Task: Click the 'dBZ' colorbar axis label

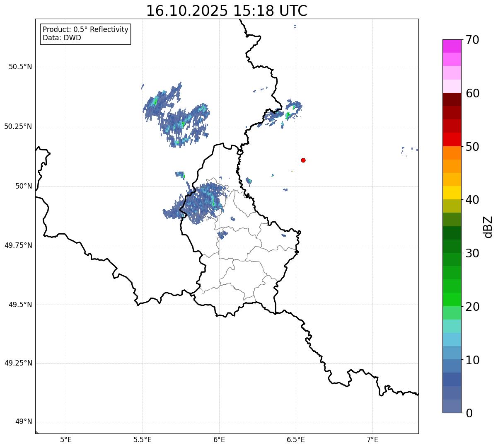Action: (488, 227)
